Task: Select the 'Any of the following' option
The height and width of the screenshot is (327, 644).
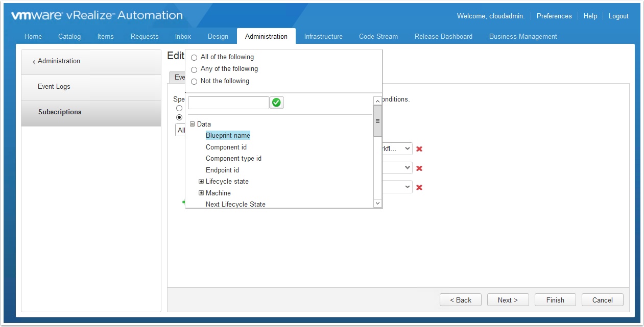Action: 194,69
